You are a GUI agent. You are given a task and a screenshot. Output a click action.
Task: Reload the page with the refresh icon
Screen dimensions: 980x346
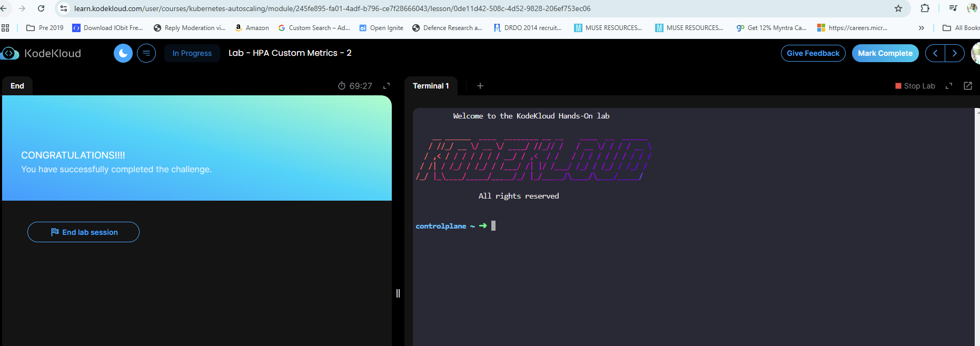coord(41,8)
